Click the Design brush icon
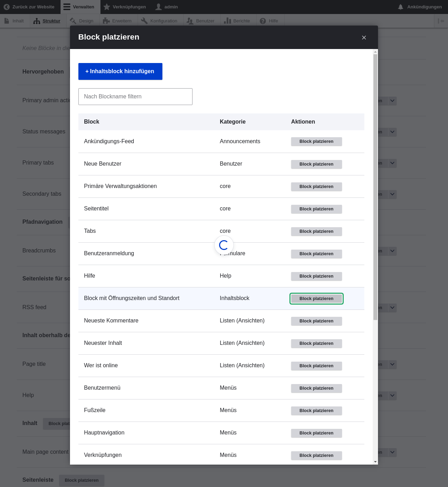Image resolution: width=448 pixels, height=487 pixels. click(73, 21)
